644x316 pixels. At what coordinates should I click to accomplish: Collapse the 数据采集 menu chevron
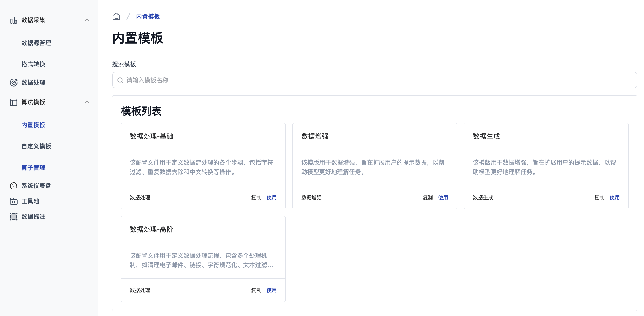coord(87,20)
